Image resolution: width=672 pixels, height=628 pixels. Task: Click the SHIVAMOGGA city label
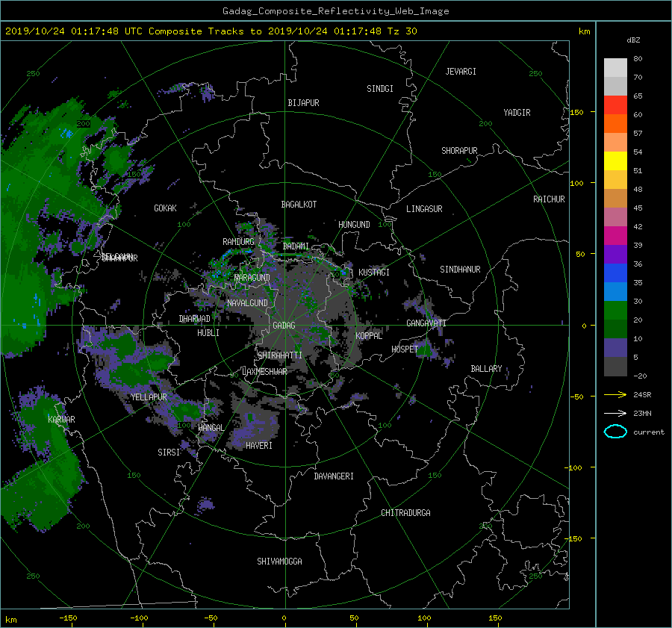click(x=279, y=561)
